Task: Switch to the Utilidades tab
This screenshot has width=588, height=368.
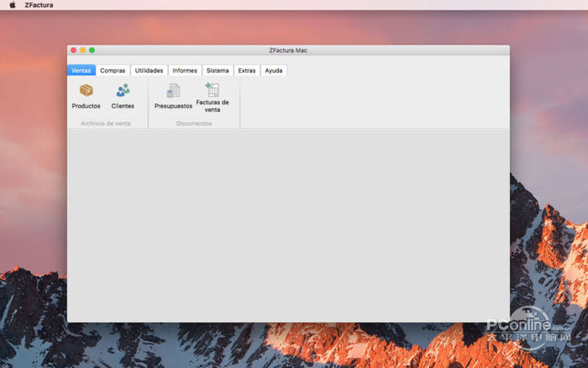Action: click(x=149, y=70)
